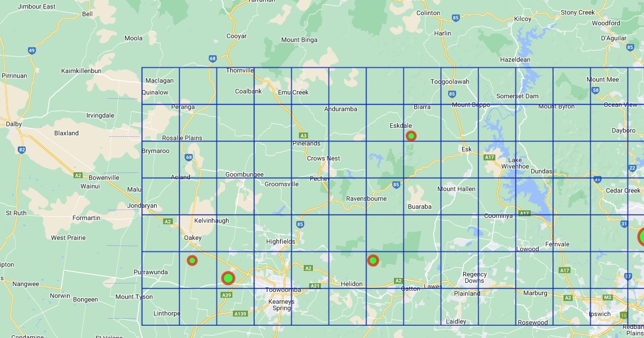Select the Crows Nest place label
This screenshot has width=644, height=338.
coord(323,158)
